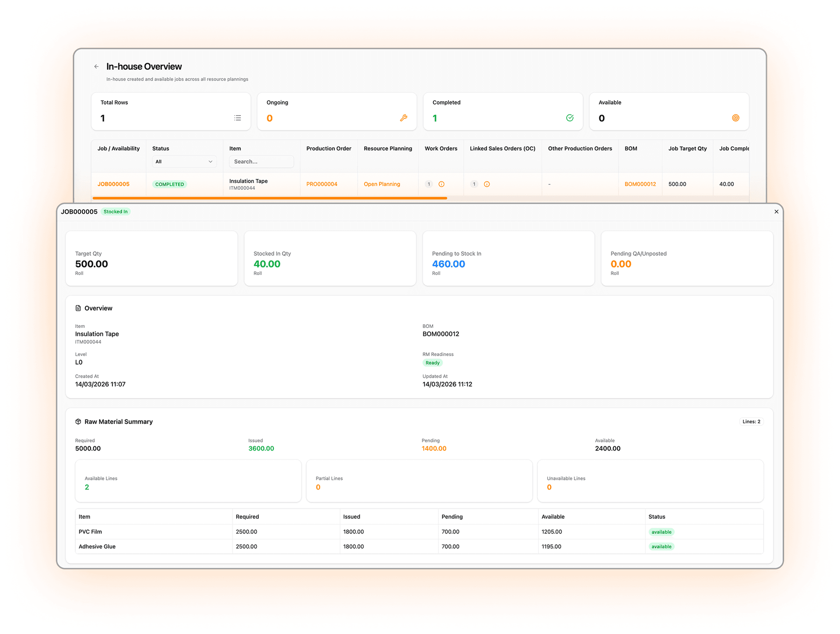Open job link JOB000005 in the table
Image resolution: width=840 pixels, height=634 pixels.
[x=113, y=184]
